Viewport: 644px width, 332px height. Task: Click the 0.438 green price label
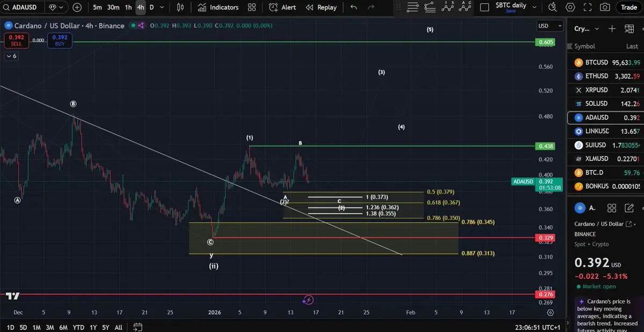point(545,146)
